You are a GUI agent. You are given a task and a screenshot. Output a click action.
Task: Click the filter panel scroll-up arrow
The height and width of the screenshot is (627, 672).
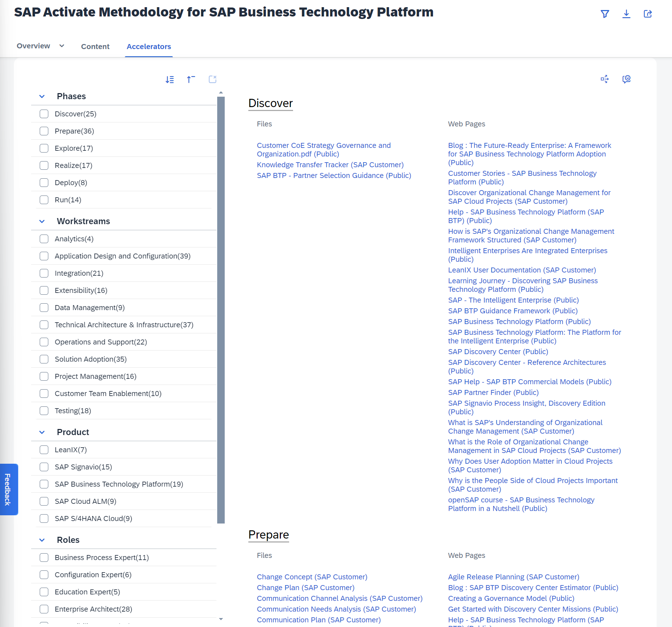pyautogui.click(x=221, y=93)
